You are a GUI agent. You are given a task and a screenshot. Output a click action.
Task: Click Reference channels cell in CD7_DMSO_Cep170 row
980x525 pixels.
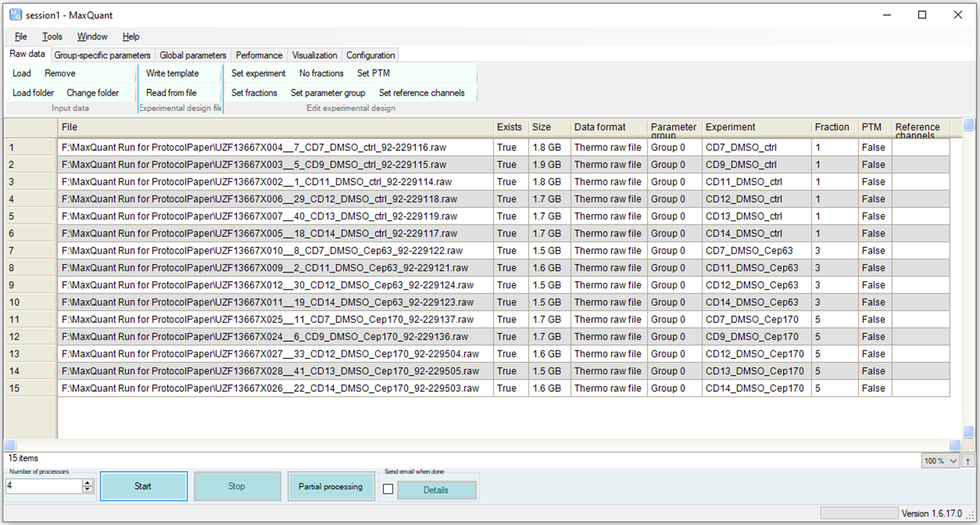point(921,319)
